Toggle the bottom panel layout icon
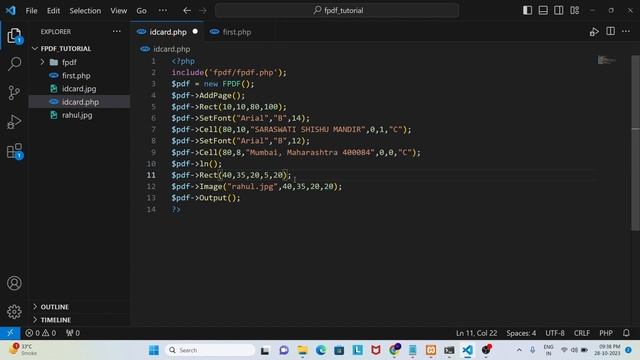The width and height of the screenshot is (640, 360). tap(543, 10)
